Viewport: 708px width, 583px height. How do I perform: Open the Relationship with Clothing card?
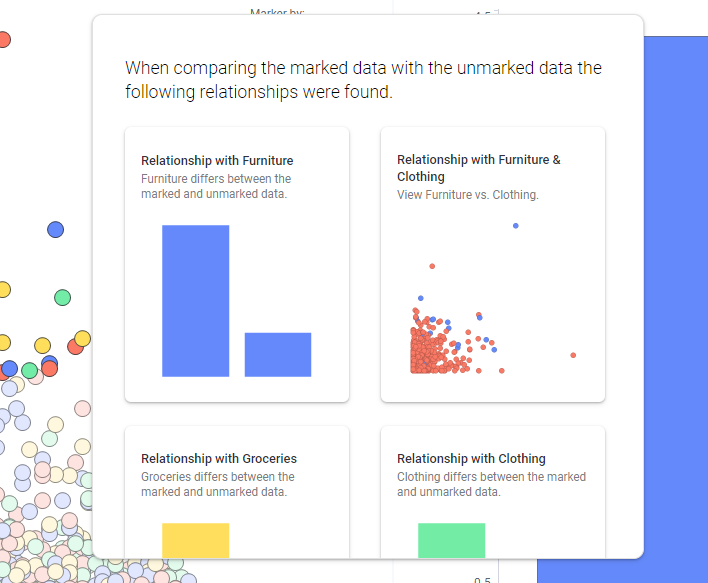click(493, 492)
